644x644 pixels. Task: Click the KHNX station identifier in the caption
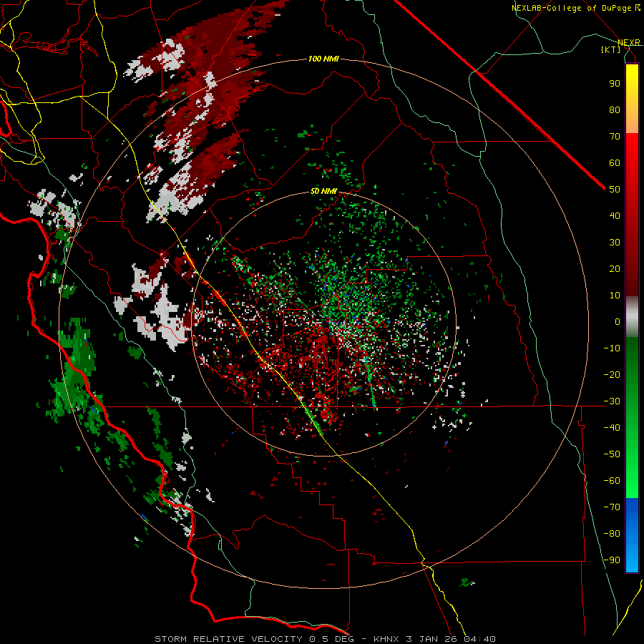click(x=386, y=639)
